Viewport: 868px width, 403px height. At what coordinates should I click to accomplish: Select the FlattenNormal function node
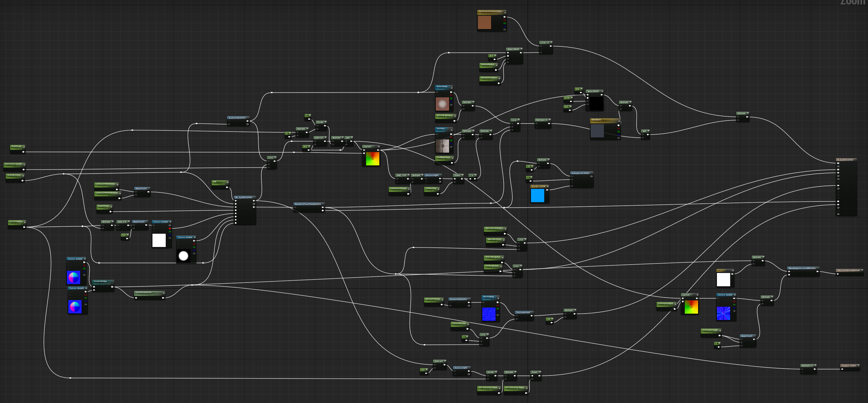point(523,313)
